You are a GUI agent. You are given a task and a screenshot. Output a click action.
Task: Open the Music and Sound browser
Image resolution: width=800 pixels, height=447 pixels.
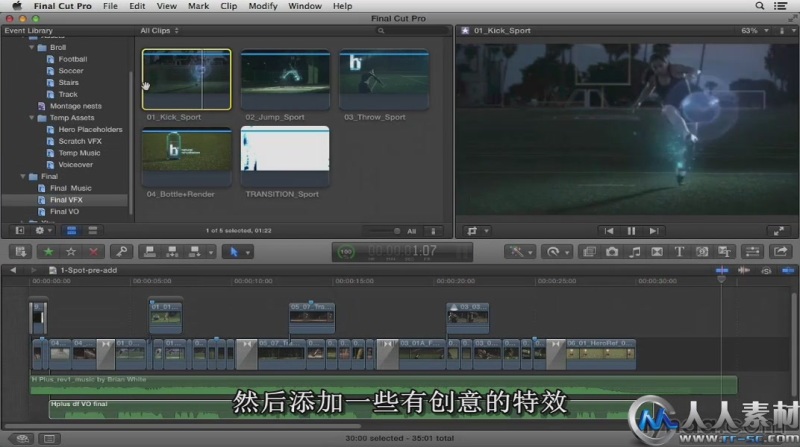pyautogui.click(x=634, y=252)
